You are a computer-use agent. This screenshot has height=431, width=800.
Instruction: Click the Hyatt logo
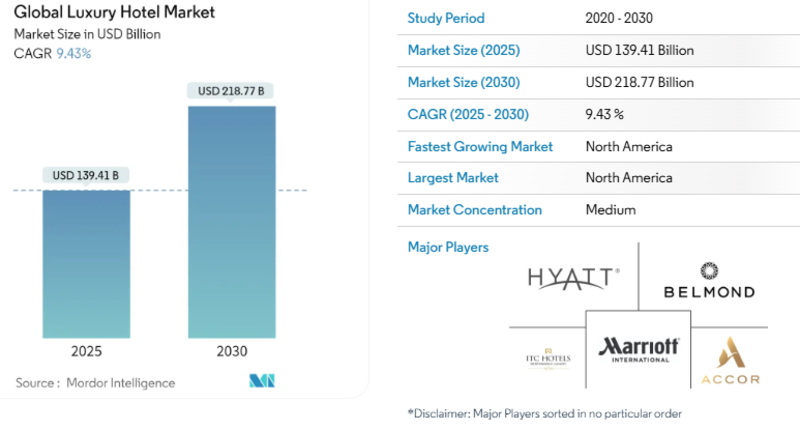coord(573,277)
